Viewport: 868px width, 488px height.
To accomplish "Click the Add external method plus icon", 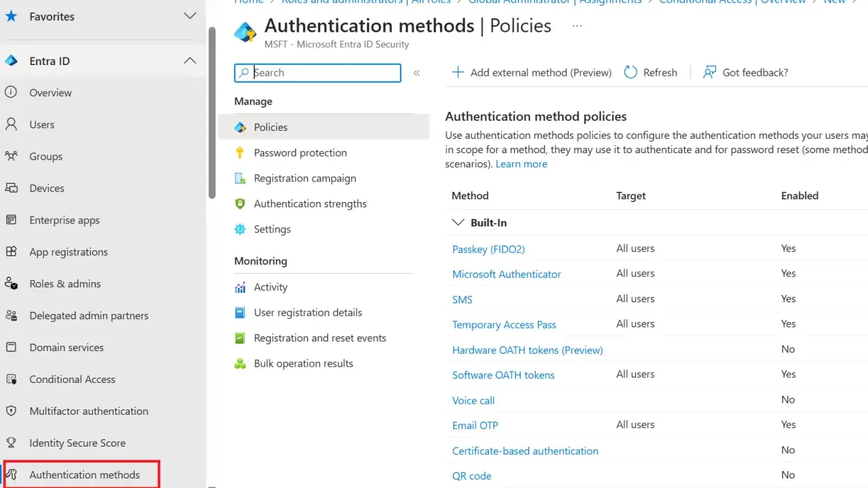I will coord(458,73).
